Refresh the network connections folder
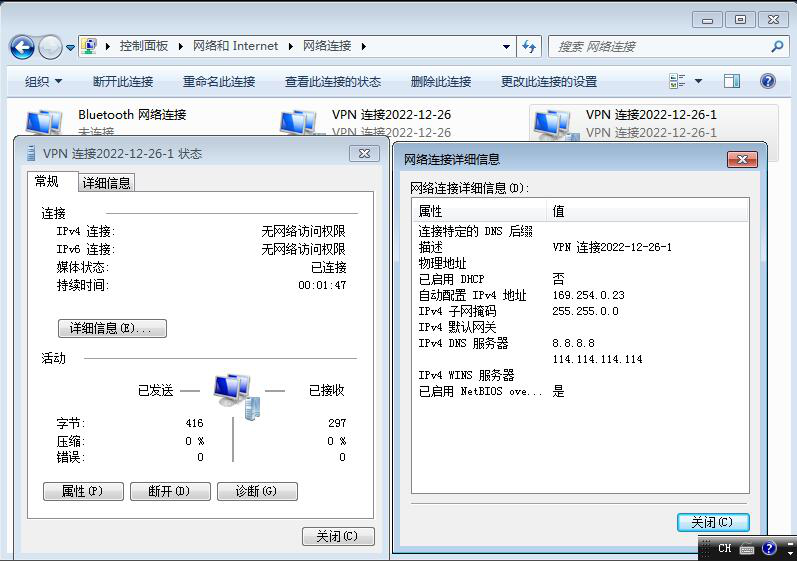797x561 pixels. point(529,47)
